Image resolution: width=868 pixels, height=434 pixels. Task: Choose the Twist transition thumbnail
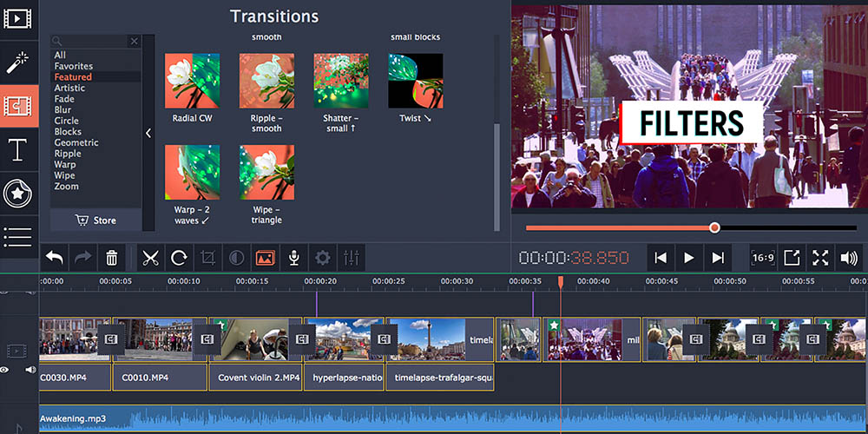click(x=415, y=81)
